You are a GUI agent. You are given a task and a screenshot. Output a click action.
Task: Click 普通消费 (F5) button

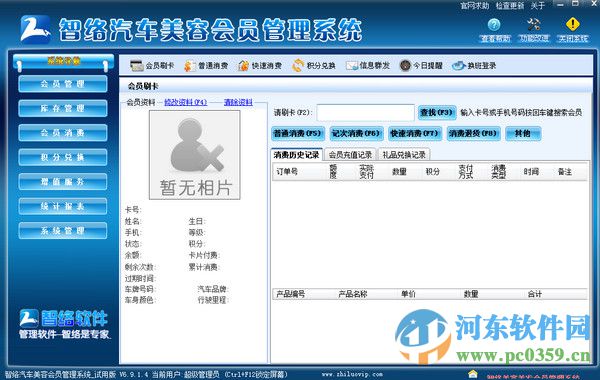click(298, 134)
